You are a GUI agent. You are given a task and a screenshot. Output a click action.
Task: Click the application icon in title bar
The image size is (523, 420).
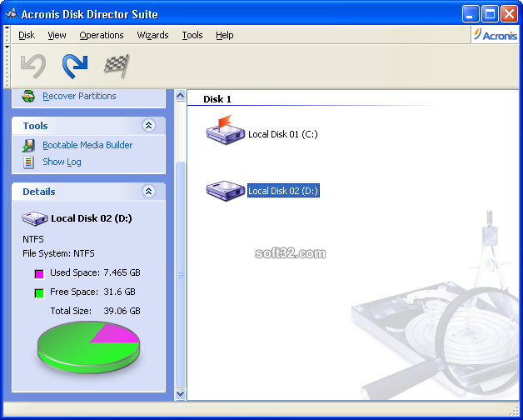12,14
